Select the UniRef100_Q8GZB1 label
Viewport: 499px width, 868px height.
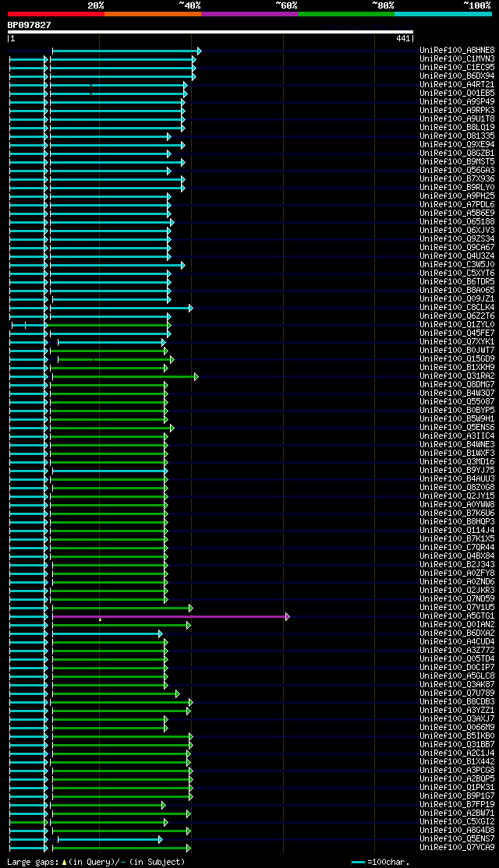458,153
